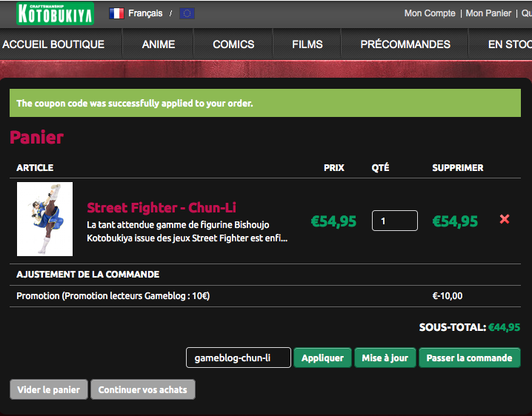The image size is (532, 416).
Task: Click the Kotobukiya logo
Action: 56,13
